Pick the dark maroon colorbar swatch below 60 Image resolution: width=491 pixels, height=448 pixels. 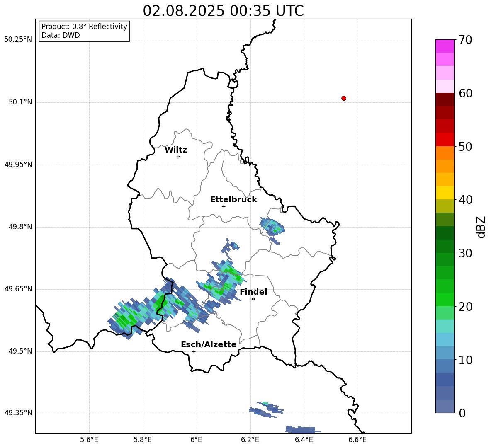[445, 99]
